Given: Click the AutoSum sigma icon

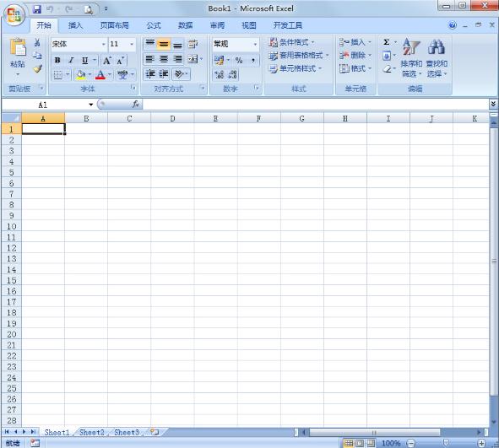Looking at the screenshot, I should (x=387, y=42).
